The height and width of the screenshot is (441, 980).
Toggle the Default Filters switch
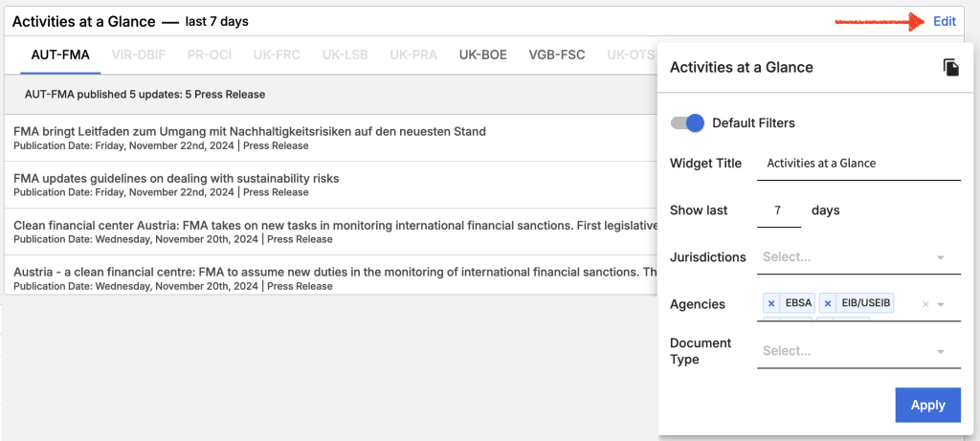[x=687, y=122]
